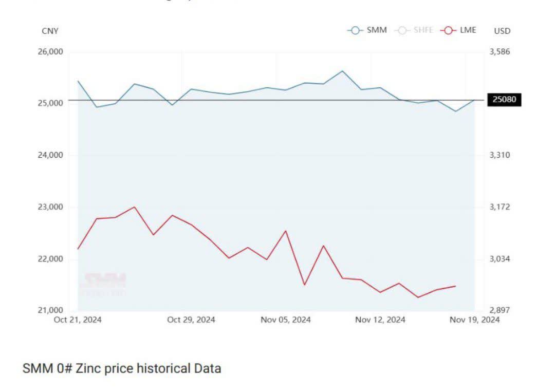Click the USD axis unit label

tap(502, 31)
